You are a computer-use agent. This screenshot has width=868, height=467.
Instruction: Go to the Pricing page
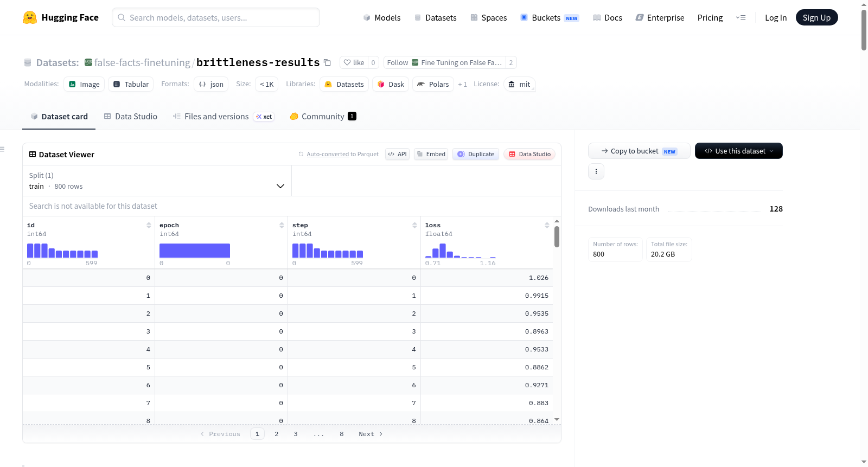[x=710, y=17]
